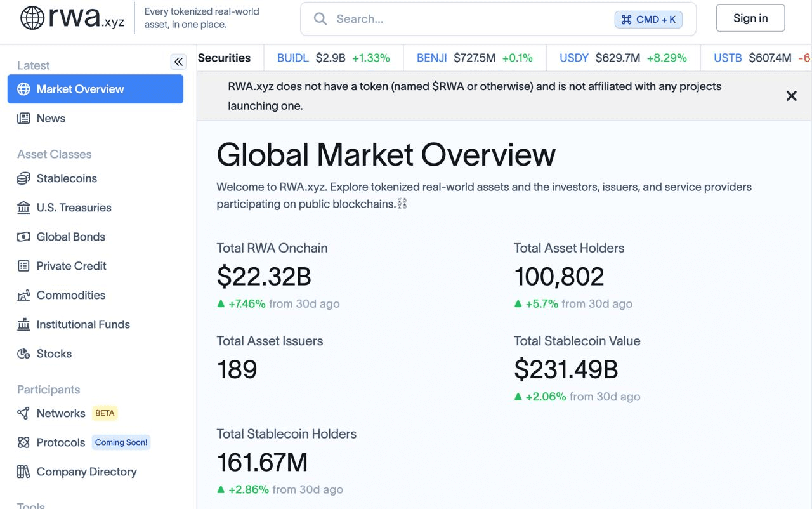Open U.S. Treasuries section
Image resolution: width=812 pixels, height=509 pixels.
(74, 208)
